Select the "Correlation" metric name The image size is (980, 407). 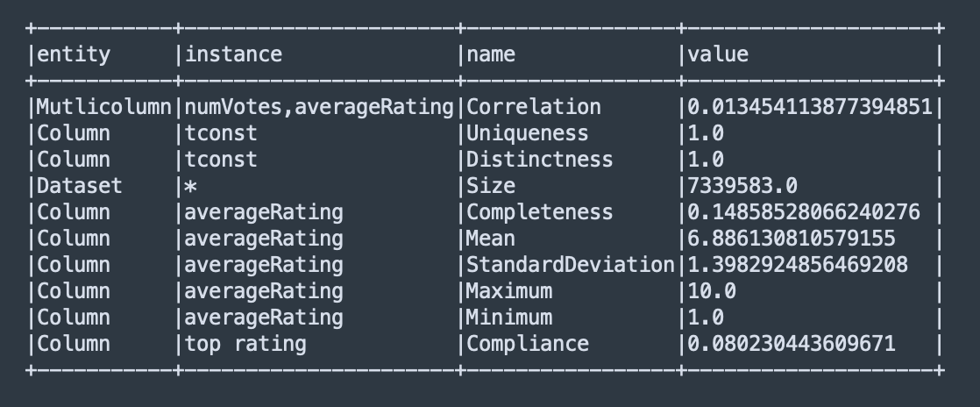(534, 107)
